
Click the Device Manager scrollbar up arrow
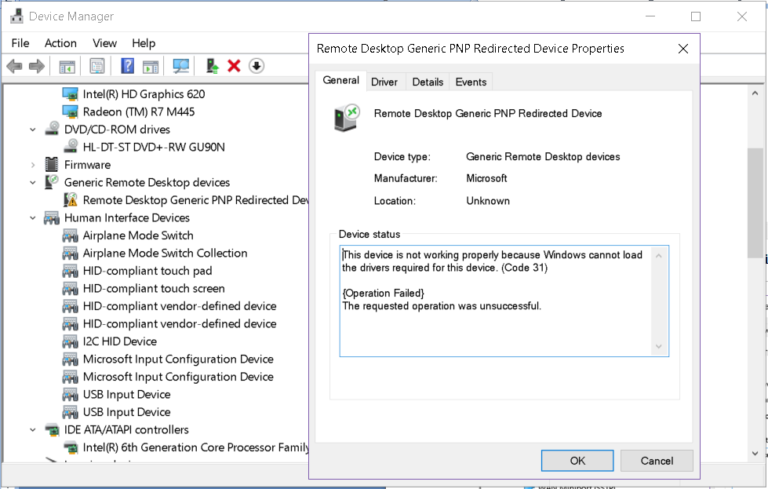(755, 93)
